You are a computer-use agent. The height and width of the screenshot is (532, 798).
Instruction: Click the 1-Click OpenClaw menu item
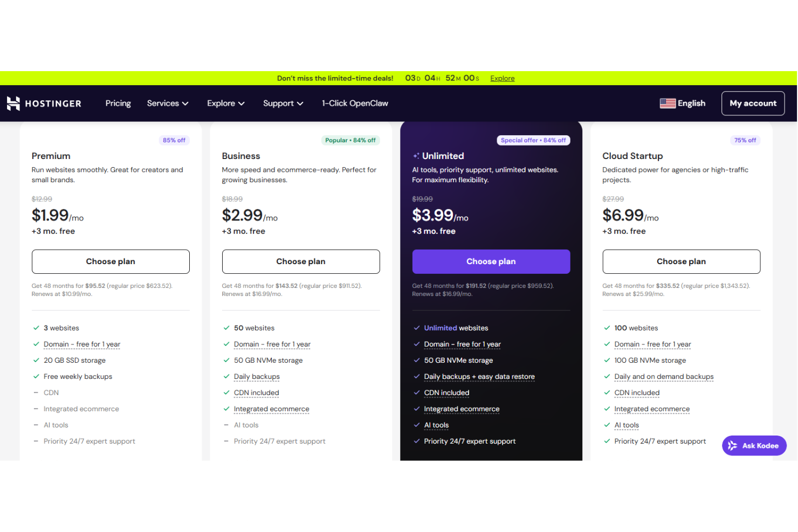pos(355,103)
